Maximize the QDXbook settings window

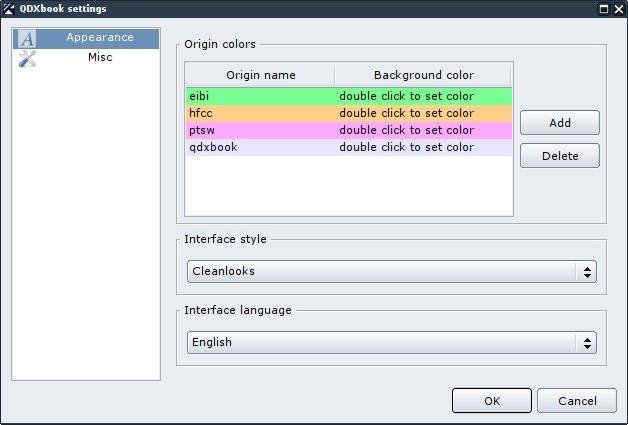tap(603, 8)
